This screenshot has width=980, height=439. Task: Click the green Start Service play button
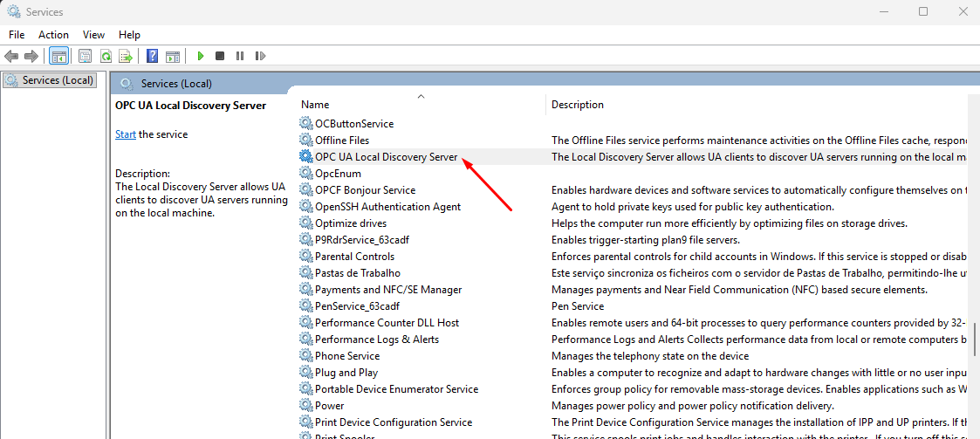pos(201,56)
